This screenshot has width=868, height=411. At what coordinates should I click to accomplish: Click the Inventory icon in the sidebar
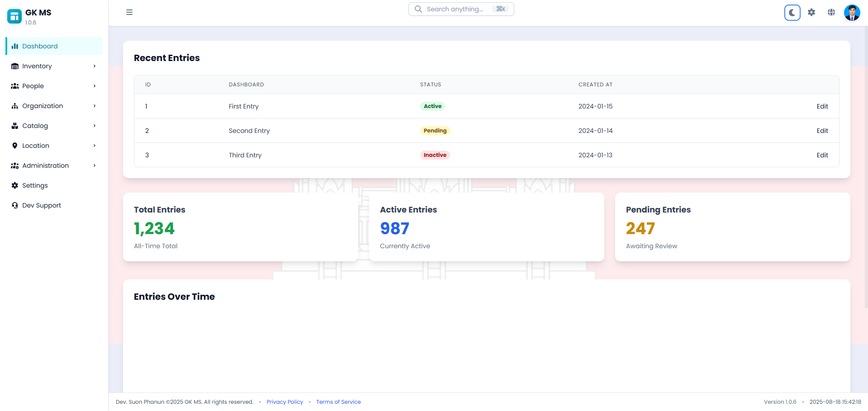pos(15,66)
